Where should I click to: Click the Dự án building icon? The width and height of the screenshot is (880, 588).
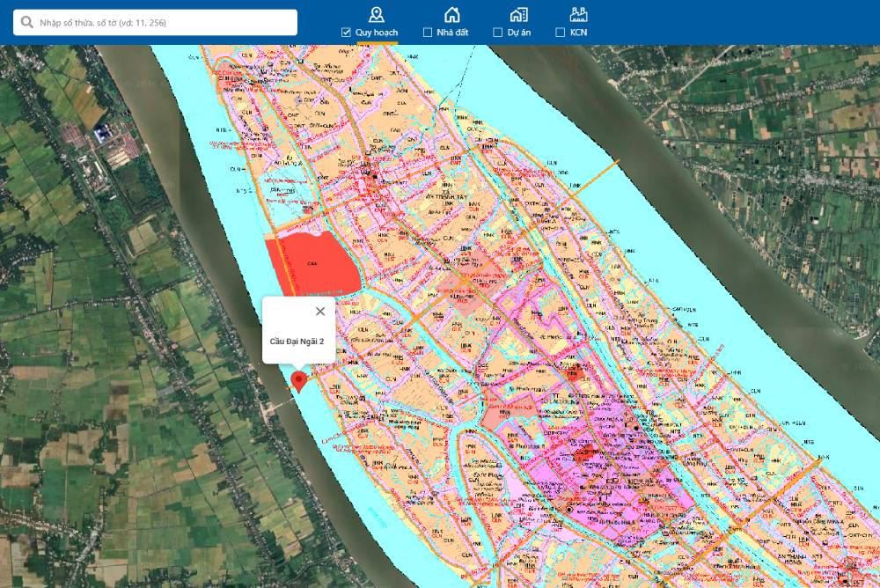(x=518, y=14)
